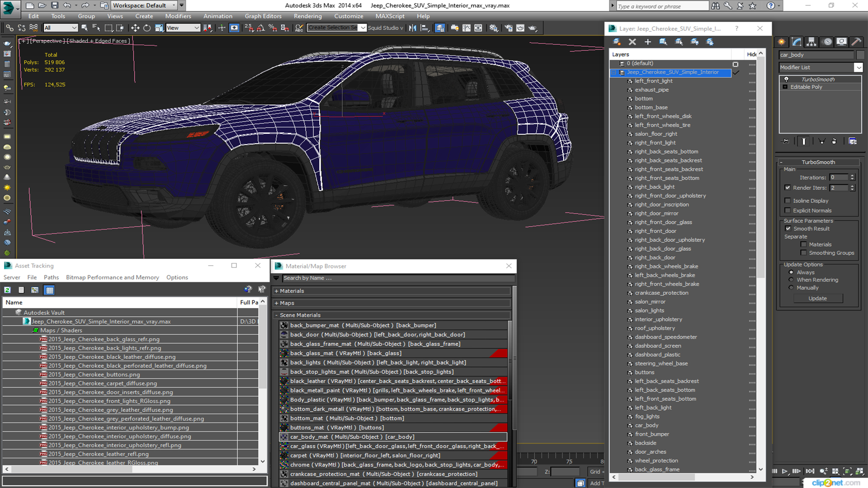This screenshot has width=868, height=488.
Task: Click Iterations spinner arrows
Action: coord(852,178)
